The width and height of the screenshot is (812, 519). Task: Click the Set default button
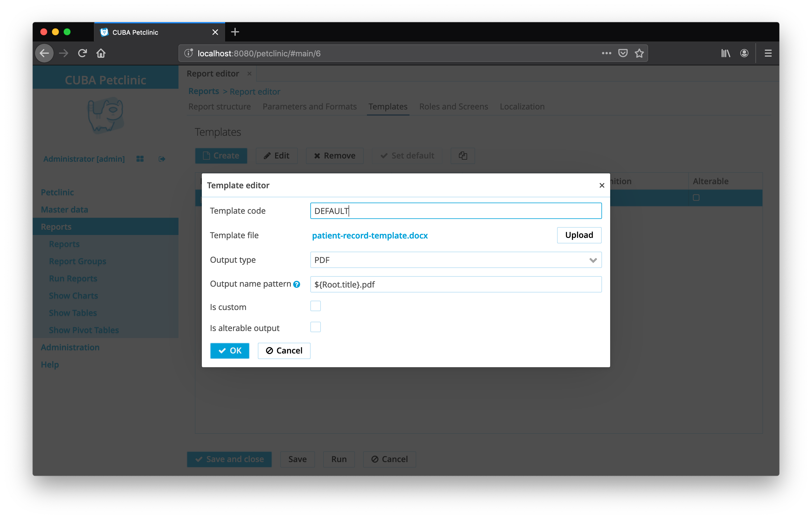[x=407, y=156]
